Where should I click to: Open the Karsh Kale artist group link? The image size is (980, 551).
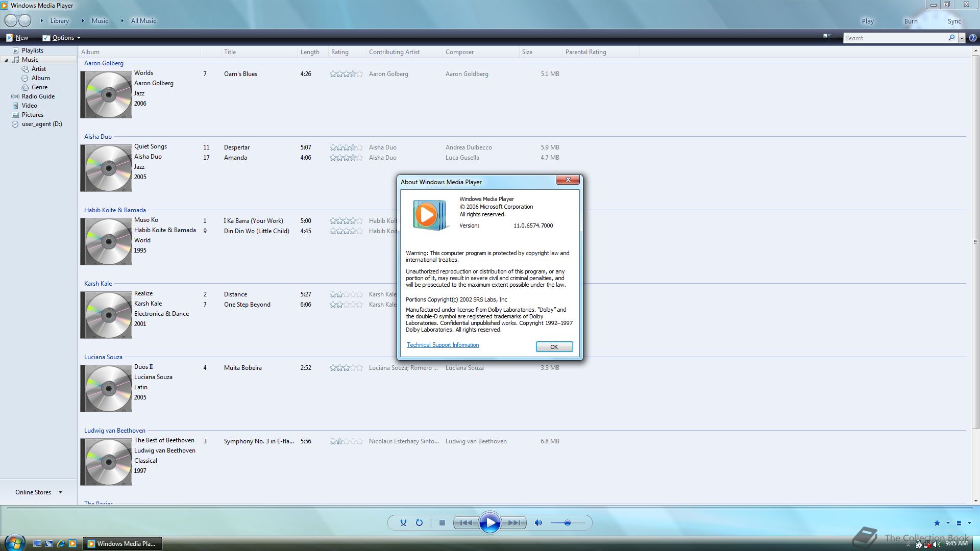click(98, 284)
